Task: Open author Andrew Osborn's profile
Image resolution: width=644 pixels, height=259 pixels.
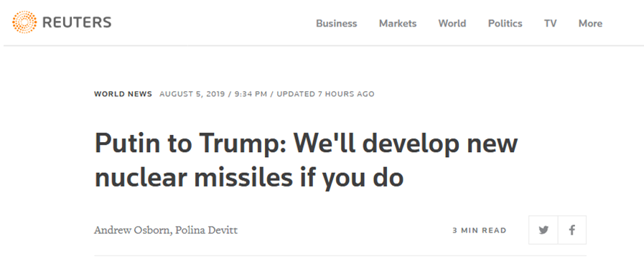Action: 133,230
